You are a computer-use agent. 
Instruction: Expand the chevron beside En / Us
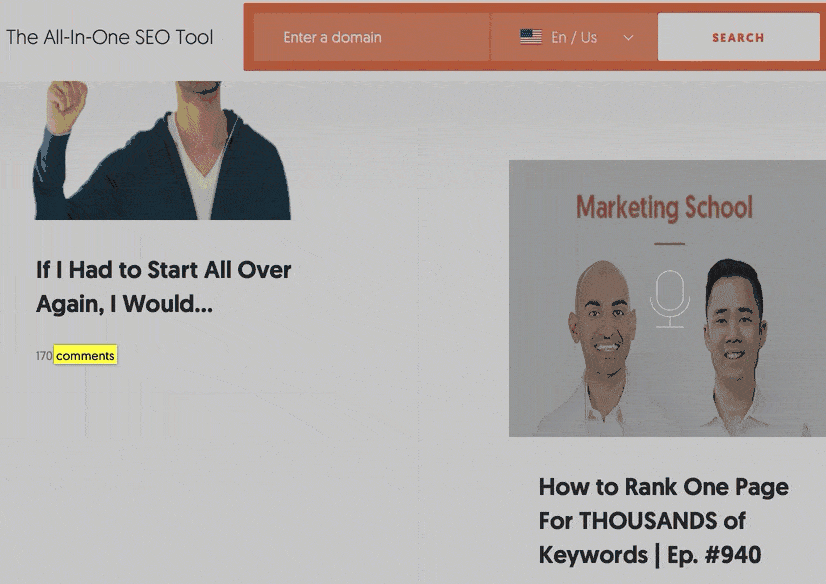click(x=628, y=38)
